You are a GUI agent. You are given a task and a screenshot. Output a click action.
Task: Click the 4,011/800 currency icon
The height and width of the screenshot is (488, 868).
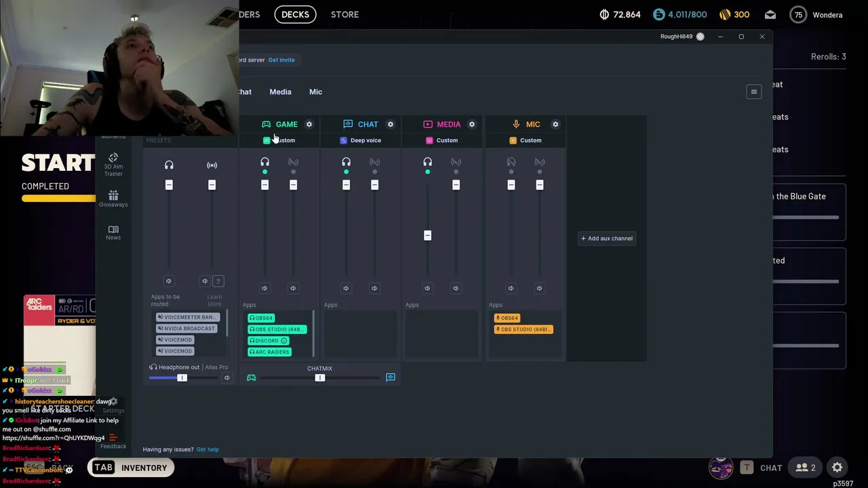pos(659,14)
